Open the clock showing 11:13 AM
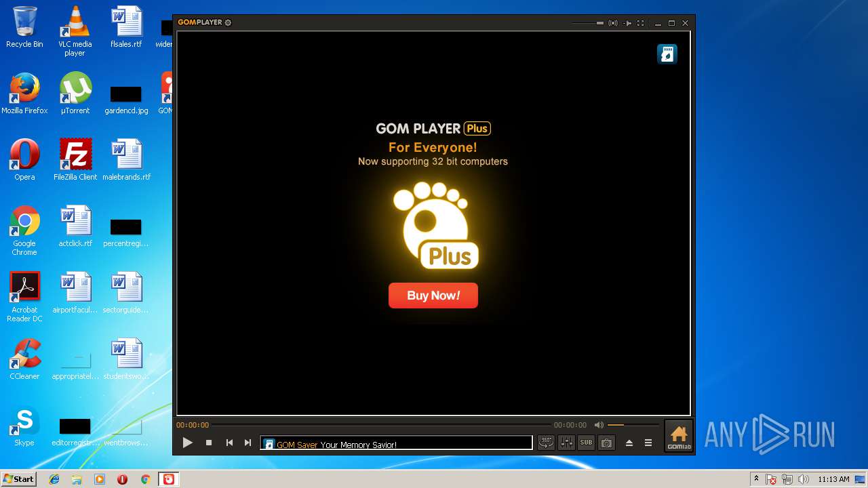 pos(833,479)
